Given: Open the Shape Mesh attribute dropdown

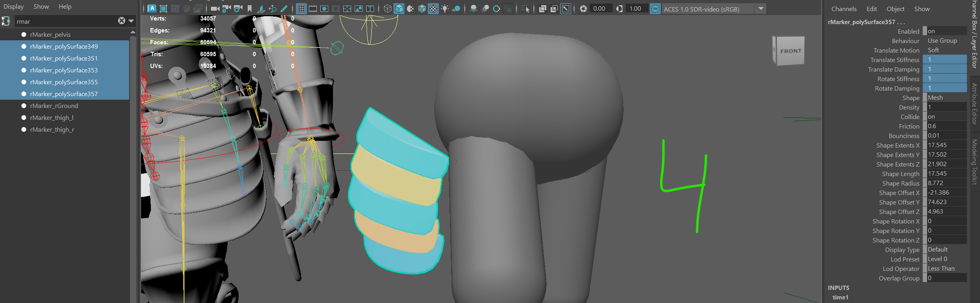Looking at the screenshot, I should (x=946, y=98).
